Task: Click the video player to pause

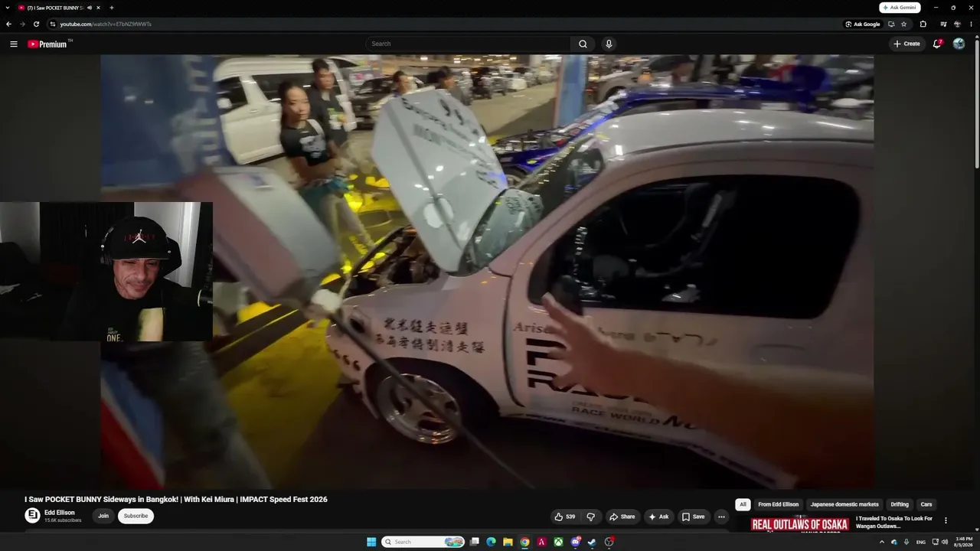Action: tap(487, 272)
